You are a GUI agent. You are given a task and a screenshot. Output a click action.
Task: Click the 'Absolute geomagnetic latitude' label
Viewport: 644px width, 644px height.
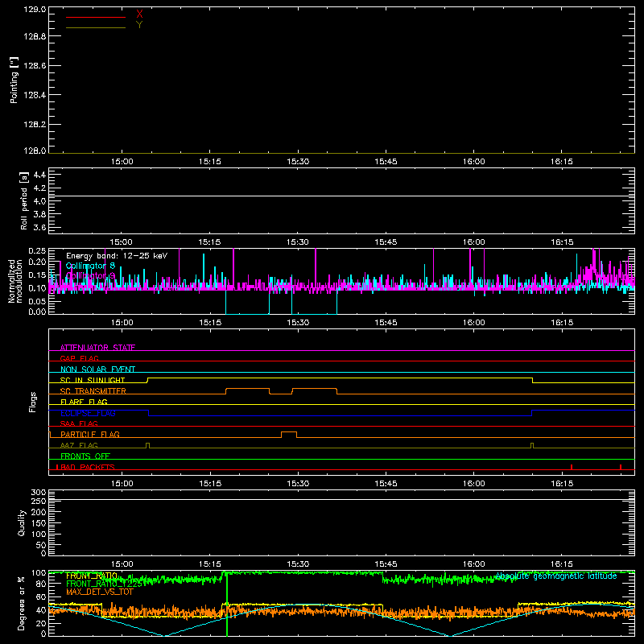pyautogui.click(x=556, y=576)
